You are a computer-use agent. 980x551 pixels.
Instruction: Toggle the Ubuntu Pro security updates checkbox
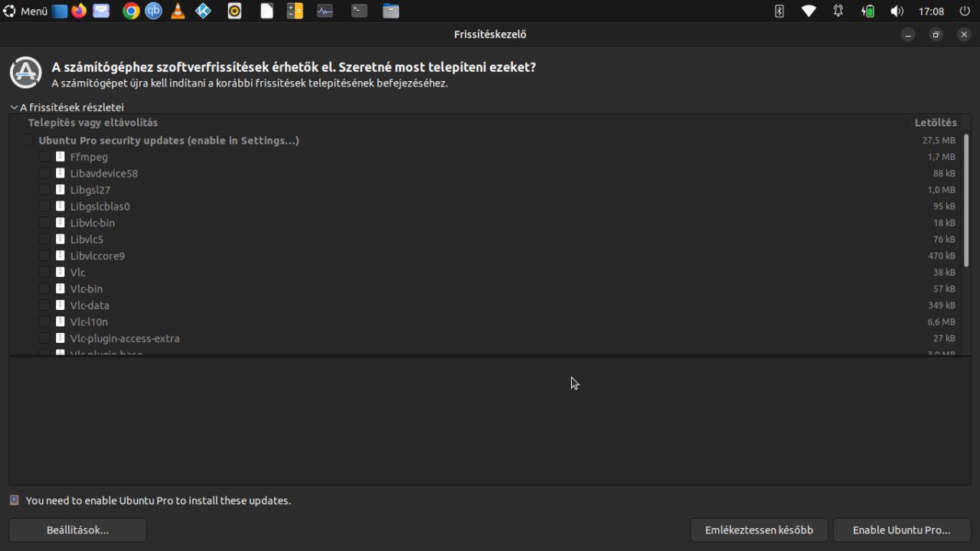point(28,140)
